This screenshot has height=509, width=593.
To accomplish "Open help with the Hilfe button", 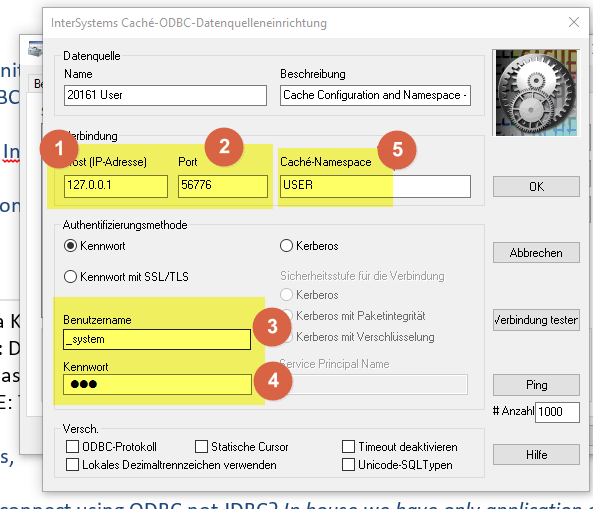I will [x=536, y=455].
